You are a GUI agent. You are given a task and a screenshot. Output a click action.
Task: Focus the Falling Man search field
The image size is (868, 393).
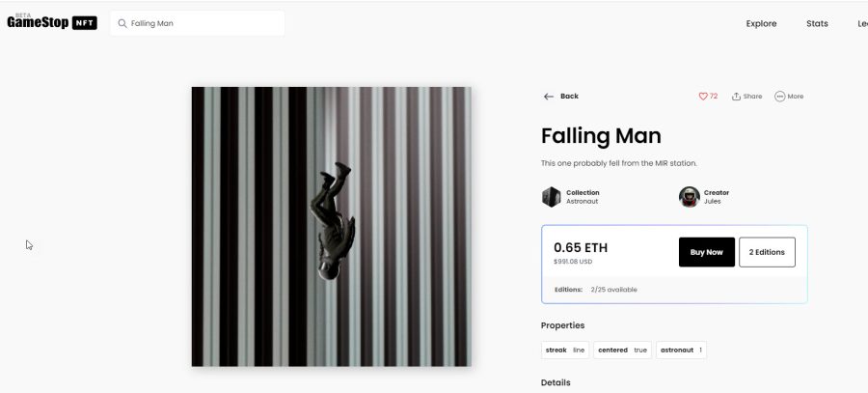[197, 23]
